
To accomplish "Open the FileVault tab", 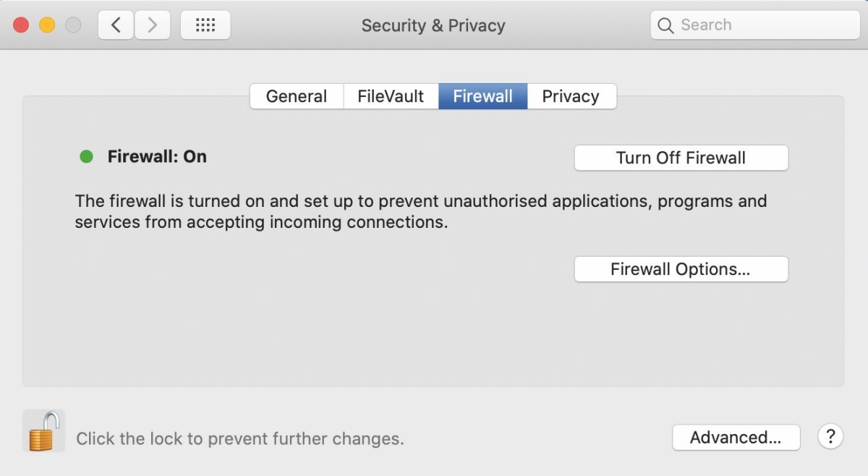I will 391,96.
